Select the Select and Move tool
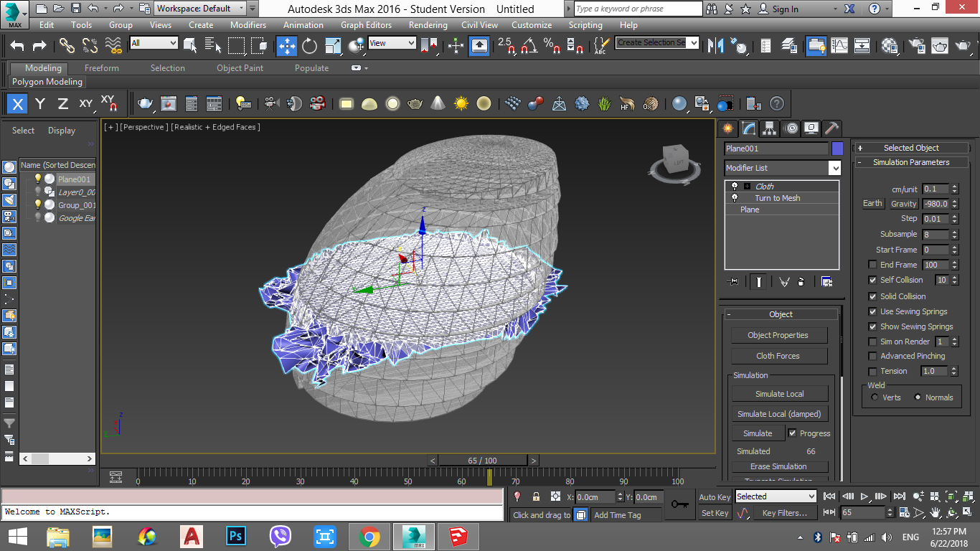The width and height of the screenshot is (980, 551). click(x=286, y=46)
